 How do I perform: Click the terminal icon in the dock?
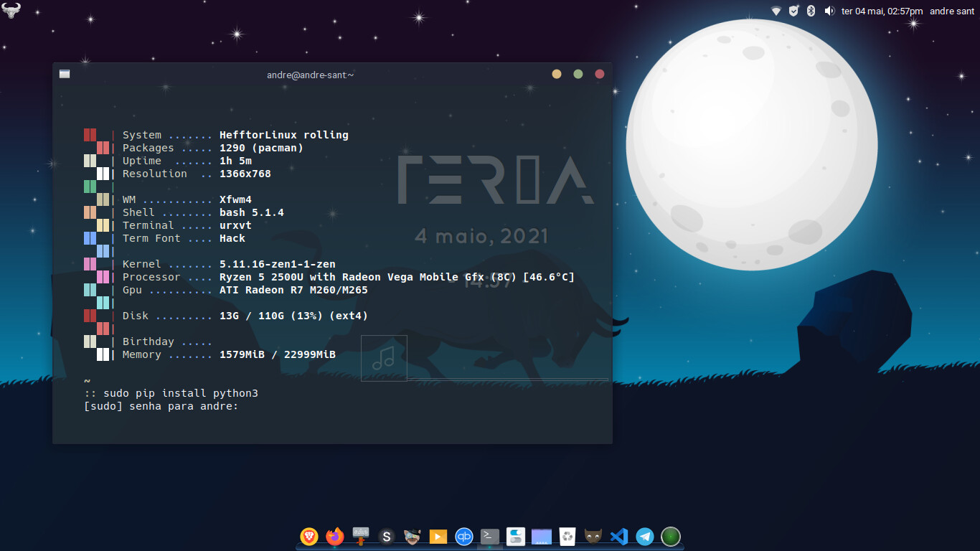coord(490,536)
